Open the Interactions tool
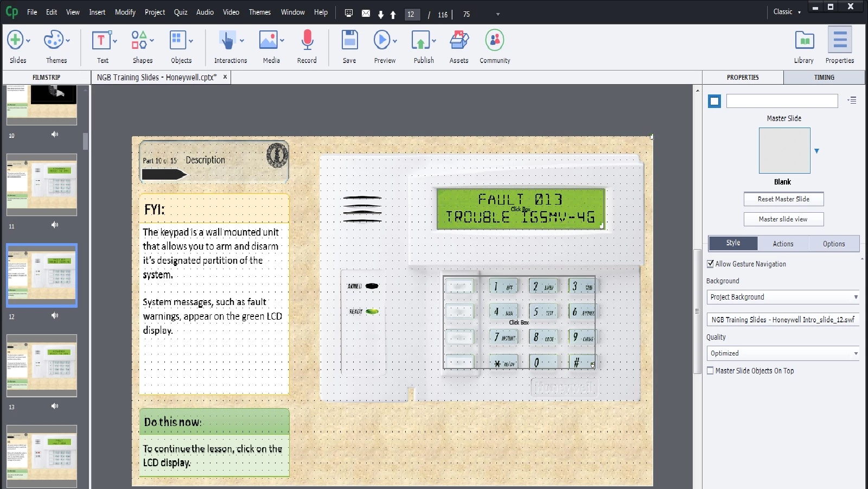 (x=227, y=40)
